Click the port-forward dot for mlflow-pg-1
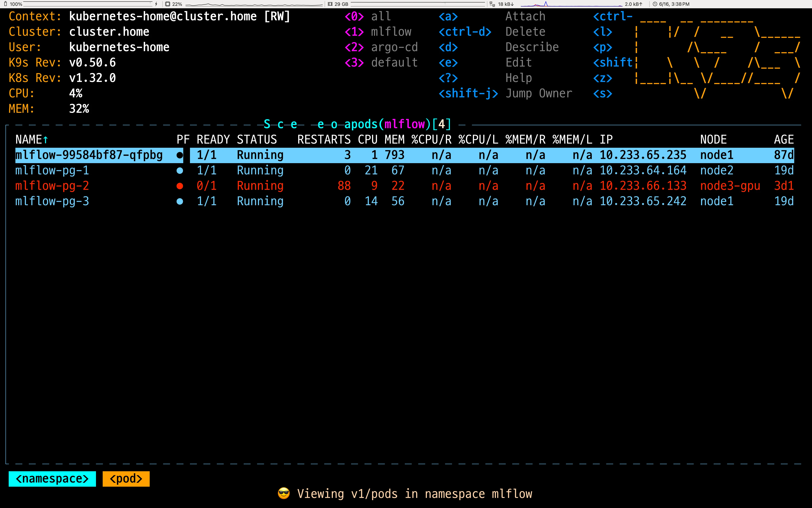812x508 pixels. pos(180,171)
